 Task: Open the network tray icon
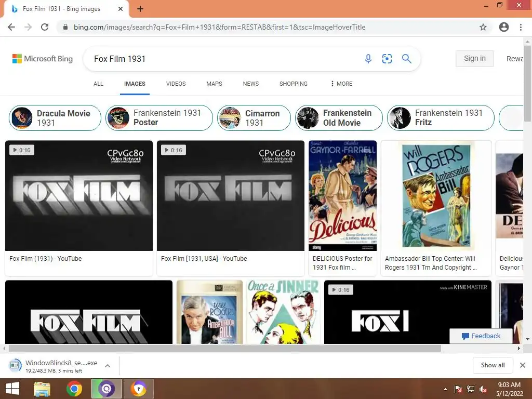(471, 389)
